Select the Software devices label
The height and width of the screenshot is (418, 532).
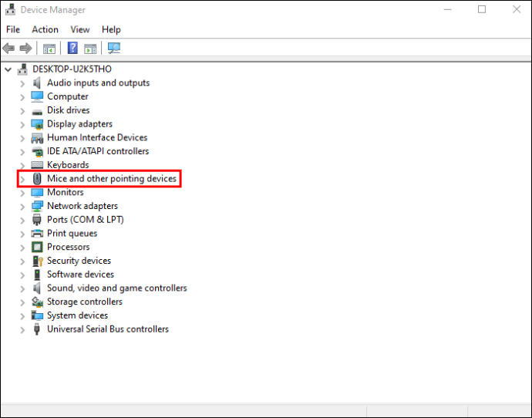[80, 274]
